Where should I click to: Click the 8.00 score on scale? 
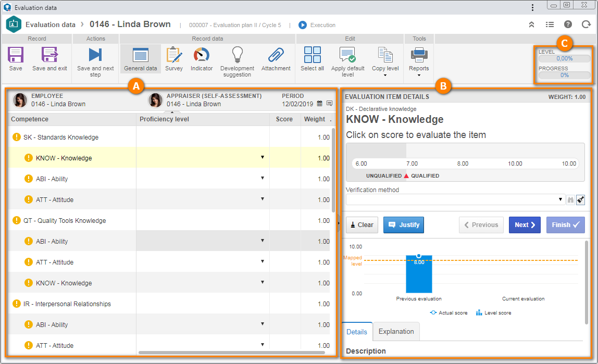coord(463,164)
